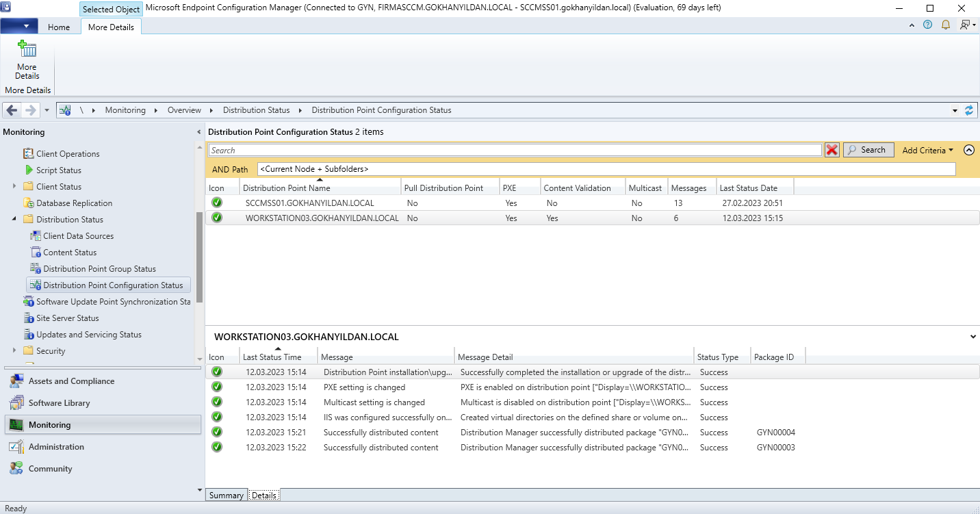This screenshot has height=514, width=980.
Task: Click the green Script Status icon
Action: 29,170
